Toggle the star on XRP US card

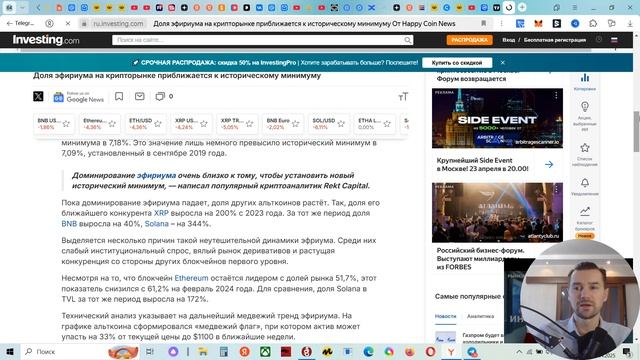tap(204, 124)
